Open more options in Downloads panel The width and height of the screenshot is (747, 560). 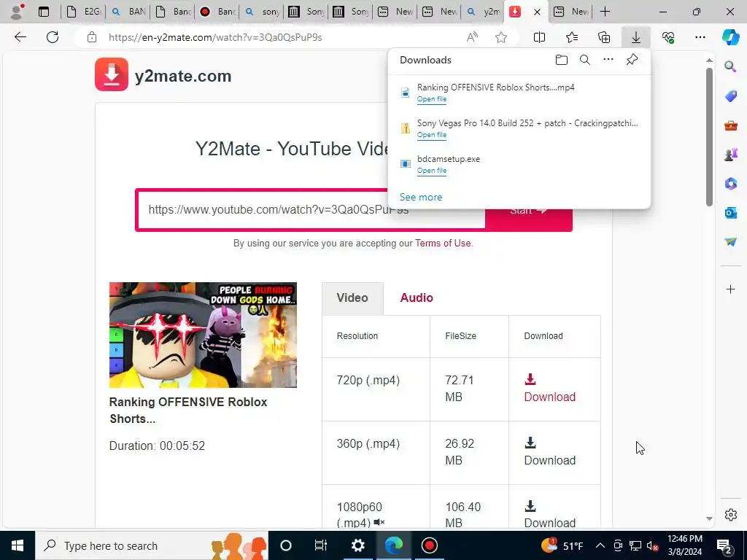click(x=608, y=60)
